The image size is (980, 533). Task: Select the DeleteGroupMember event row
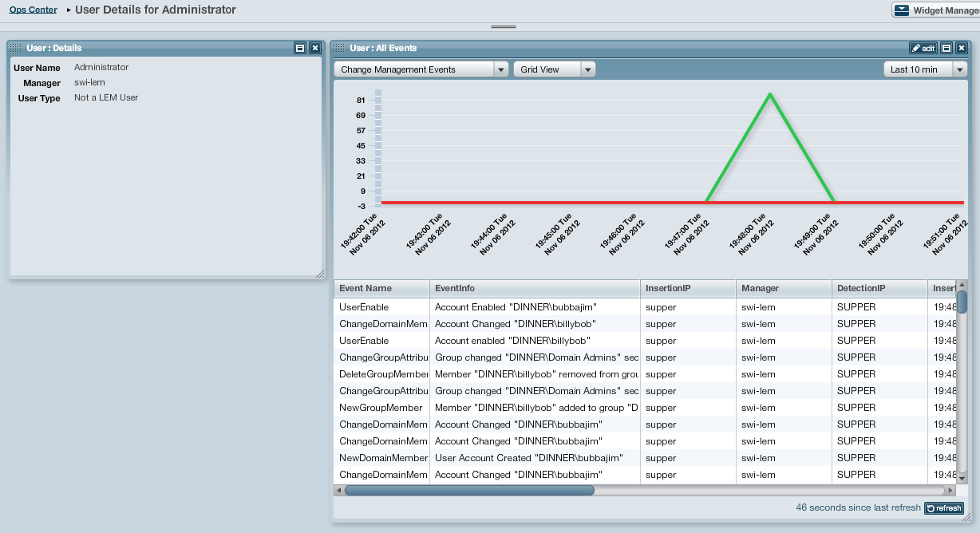pyautogui.click(x=645, y=374)
